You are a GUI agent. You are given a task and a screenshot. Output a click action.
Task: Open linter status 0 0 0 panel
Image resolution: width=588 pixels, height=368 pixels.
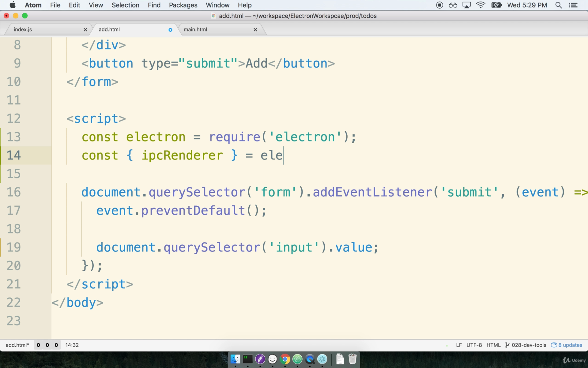pyautogui.click(x=47, y=345)
